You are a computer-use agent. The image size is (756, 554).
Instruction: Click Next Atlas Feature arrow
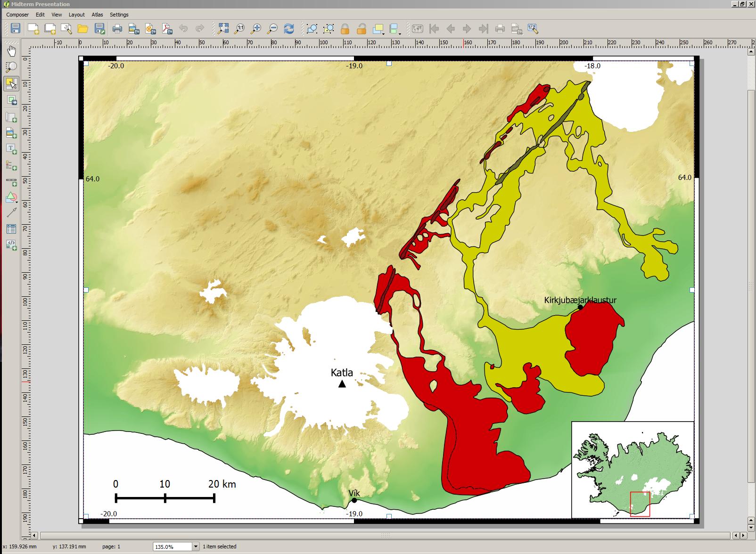467,29
